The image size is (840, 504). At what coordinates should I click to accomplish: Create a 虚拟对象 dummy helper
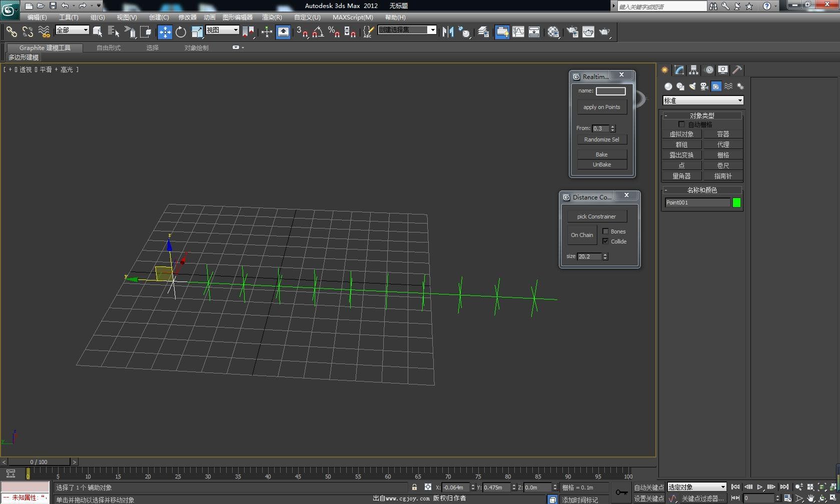pyautogui.click(x=681, y=134)
